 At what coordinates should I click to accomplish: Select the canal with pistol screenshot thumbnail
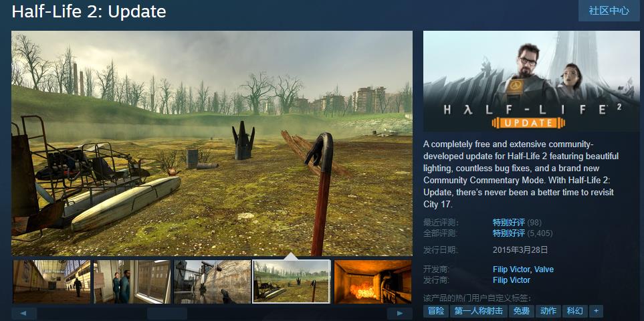(213, 282)
